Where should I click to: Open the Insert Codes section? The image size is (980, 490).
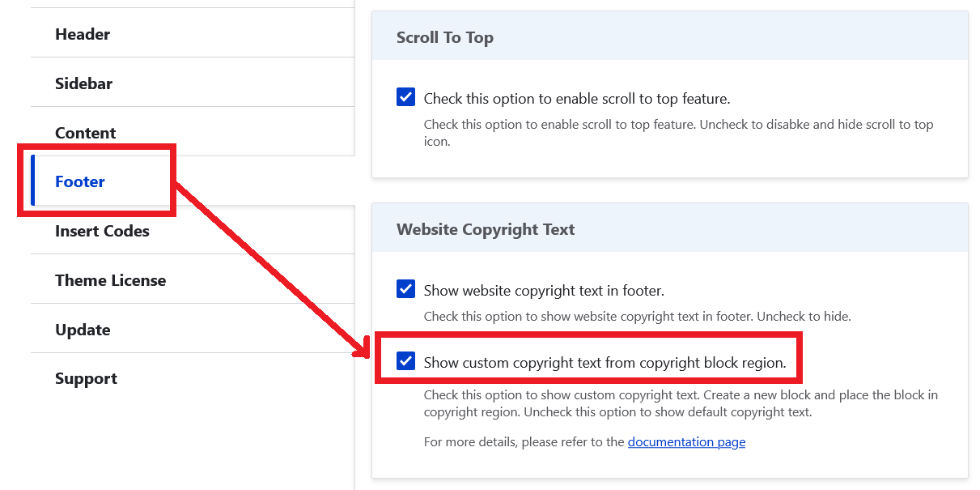[x=102, y=231]
